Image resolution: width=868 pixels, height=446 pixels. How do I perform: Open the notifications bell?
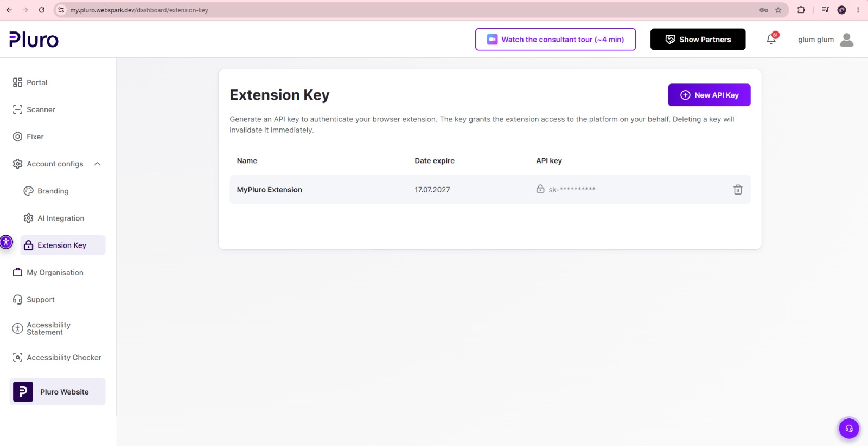pos(771,39)
